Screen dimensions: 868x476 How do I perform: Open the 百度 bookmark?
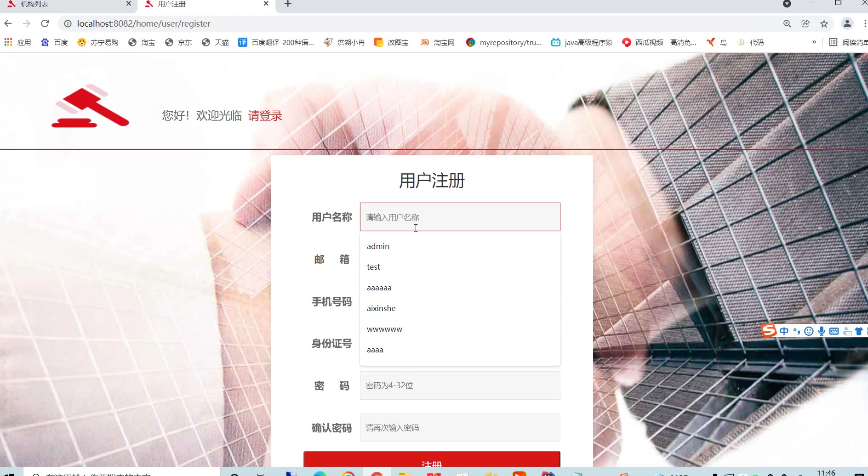tap(54, 42)
